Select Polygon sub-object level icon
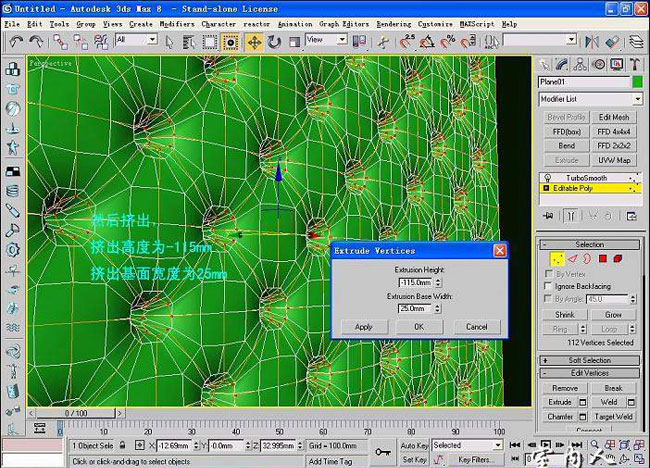Viewport: 650px width, 468px height. (603, 259)
